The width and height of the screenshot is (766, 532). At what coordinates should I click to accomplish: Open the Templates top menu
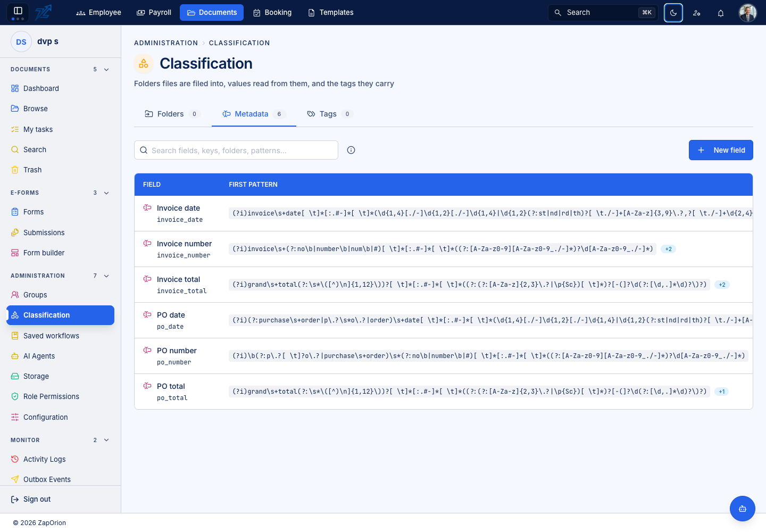[x=330, y=12]
